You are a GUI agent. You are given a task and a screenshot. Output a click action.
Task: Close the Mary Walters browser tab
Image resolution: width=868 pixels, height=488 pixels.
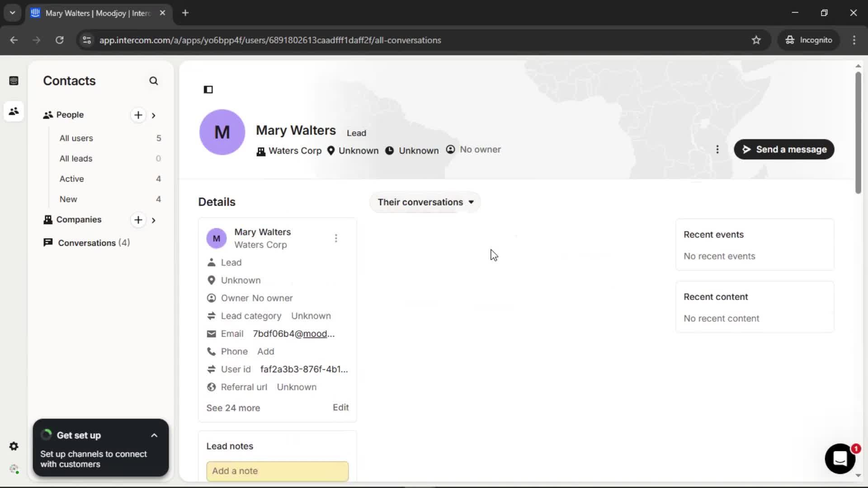[163, 13]
